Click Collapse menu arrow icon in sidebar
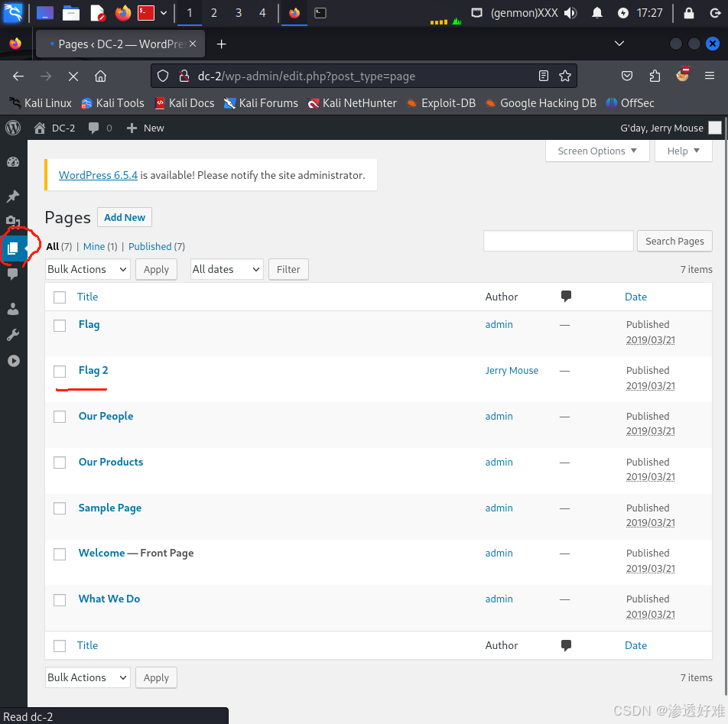The width and height of the screenshot is (728, 724). [14, 361]
